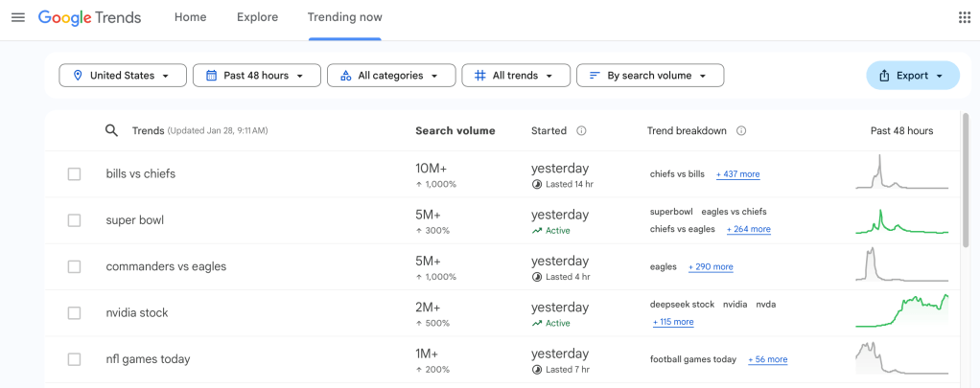
Task: Click the search trends magnifier icon
Action: click(x=111, y=130)
